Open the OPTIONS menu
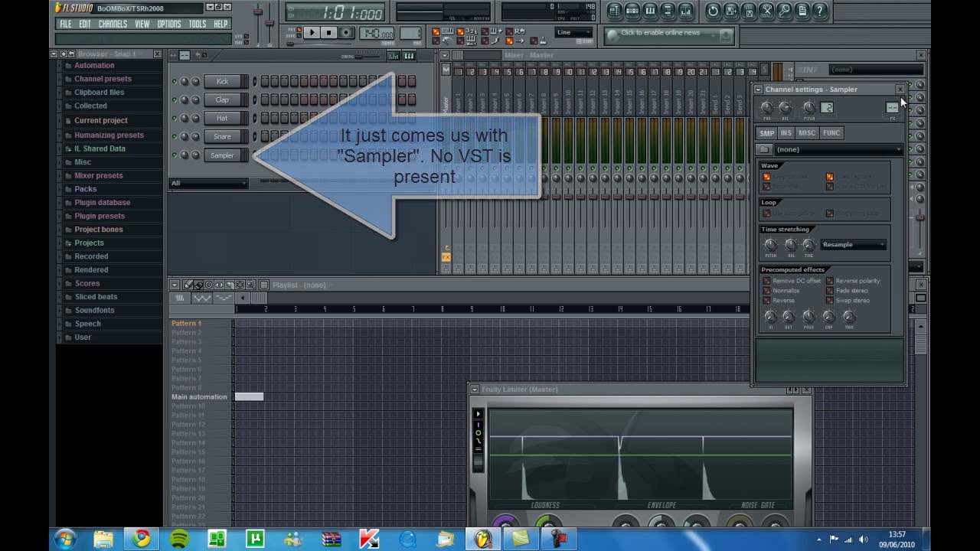 coord(169,24)
